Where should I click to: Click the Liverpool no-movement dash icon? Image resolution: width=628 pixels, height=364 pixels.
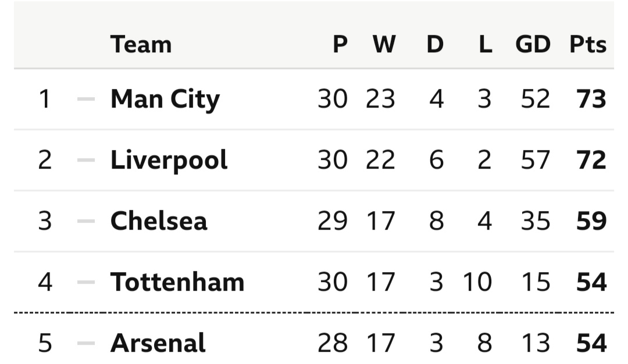(x=86, y=160)
